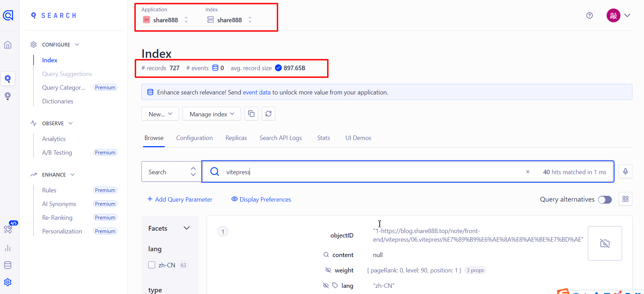Open the Search mode dropdown selector
Viewport: 644px width, 294px height.
point(172,171)
